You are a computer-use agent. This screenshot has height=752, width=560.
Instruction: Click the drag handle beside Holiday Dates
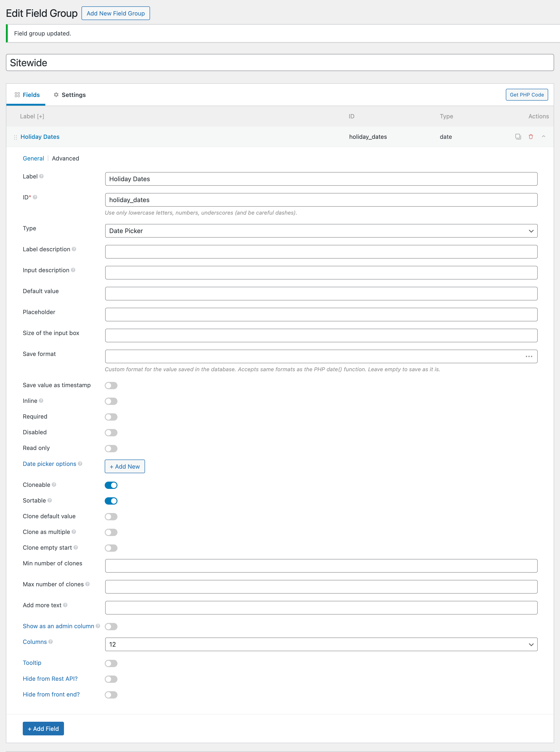click(x=15, y=137)
